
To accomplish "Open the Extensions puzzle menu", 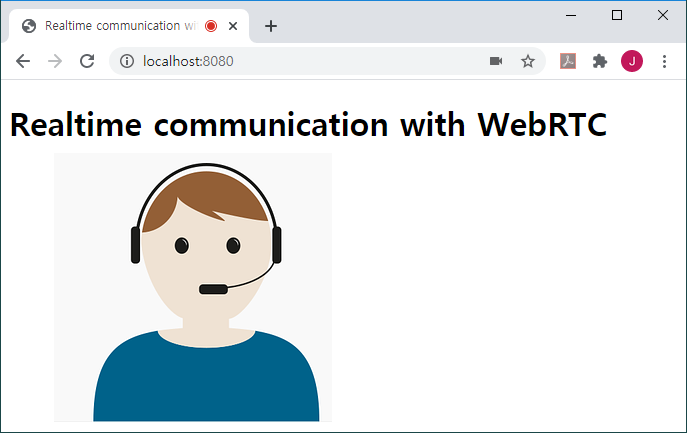I will (600, 61).
